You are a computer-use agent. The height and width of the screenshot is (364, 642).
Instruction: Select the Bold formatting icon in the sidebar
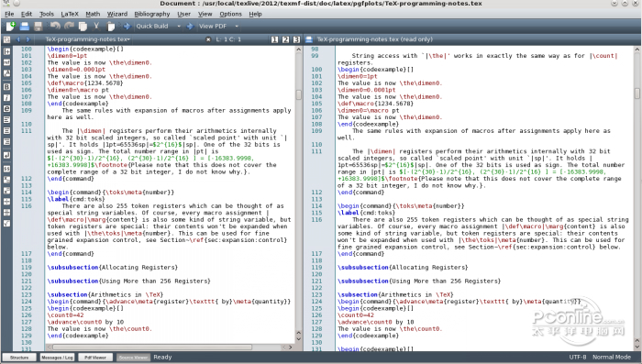point(7,87)
